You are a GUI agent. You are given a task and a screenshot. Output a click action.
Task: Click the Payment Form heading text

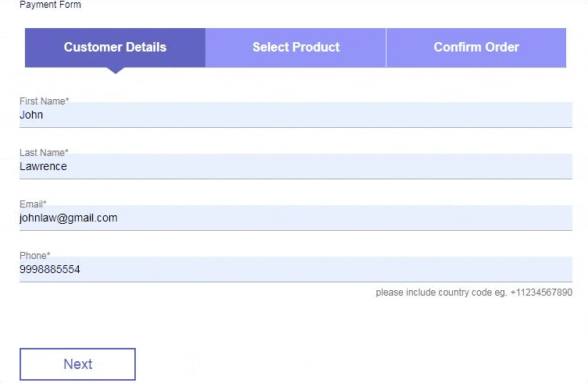[x=50, y=5]
